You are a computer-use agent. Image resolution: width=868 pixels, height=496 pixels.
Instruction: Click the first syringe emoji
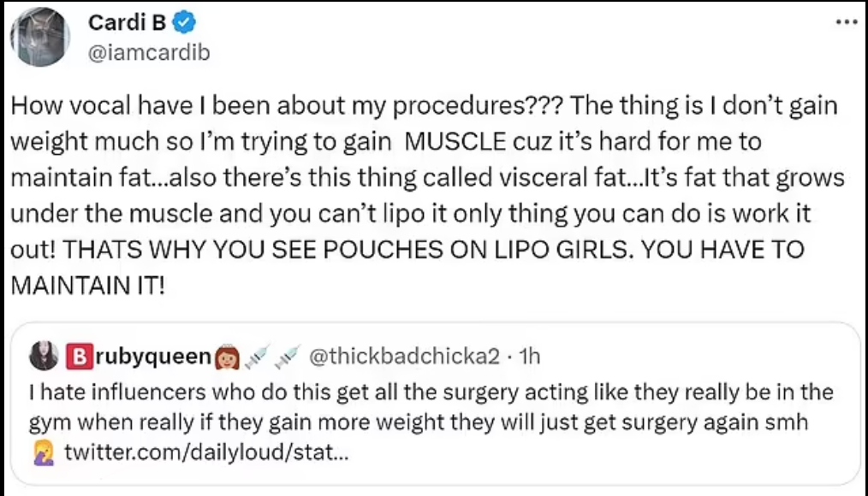[x=257, y=356]
